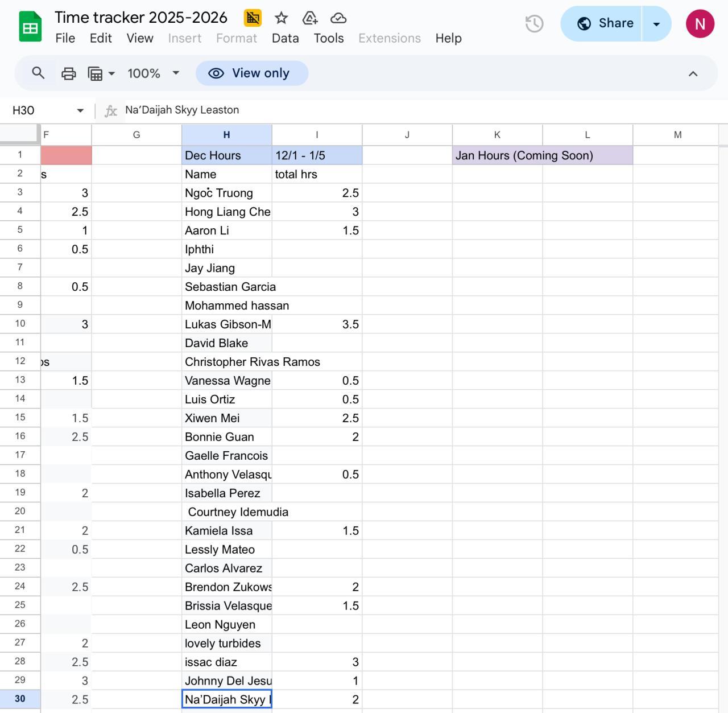
Task: Open the N account avatar
Action: (x=700, y=24)
